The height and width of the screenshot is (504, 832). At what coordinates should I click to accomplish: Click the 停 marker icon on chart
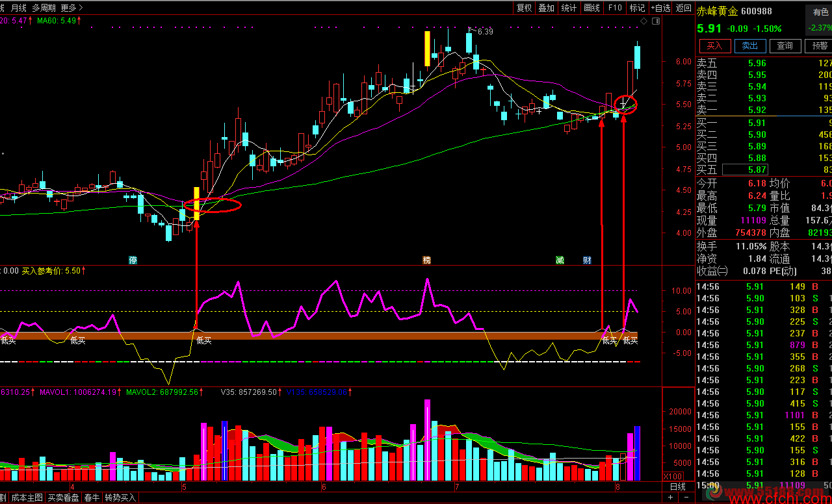(133, 260)
